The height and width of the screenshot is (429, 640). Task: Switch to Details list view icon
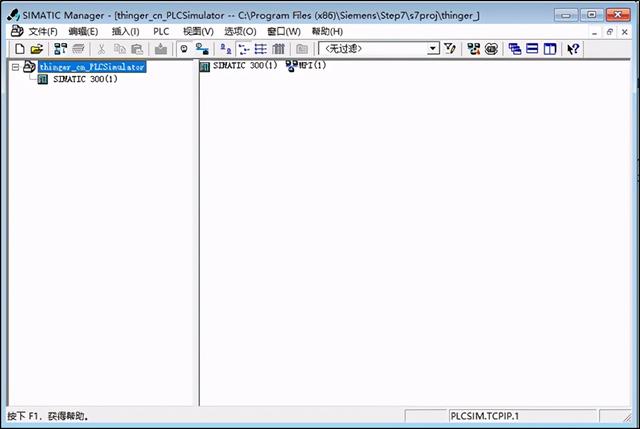pos(278,49)
